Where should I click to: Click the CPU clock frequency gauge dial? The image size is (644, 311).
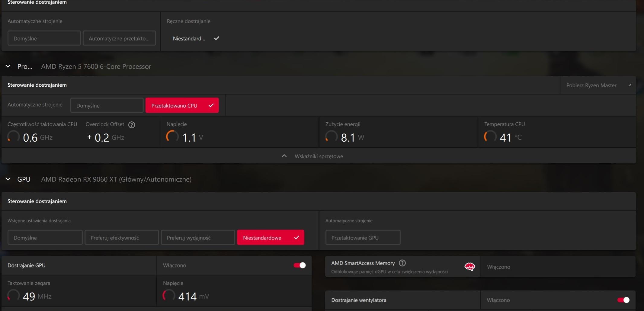coord(14,136)
